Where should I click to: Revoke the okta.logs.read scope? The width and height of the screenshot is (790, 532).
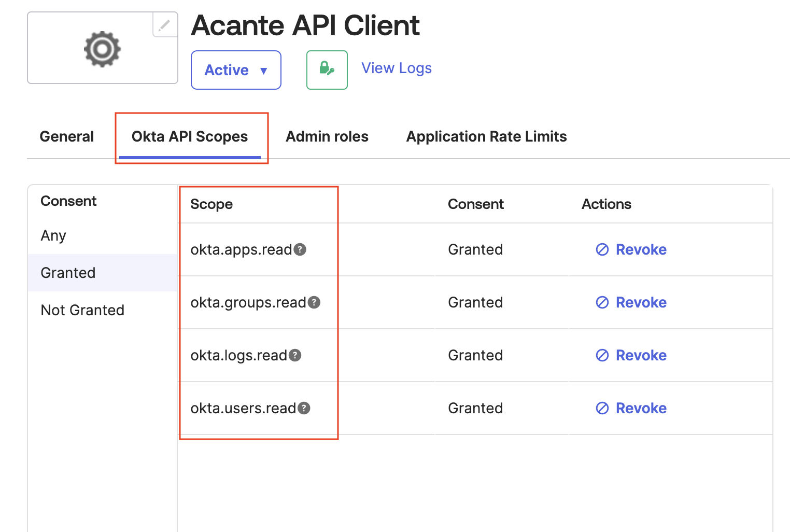tap(631, 355)
